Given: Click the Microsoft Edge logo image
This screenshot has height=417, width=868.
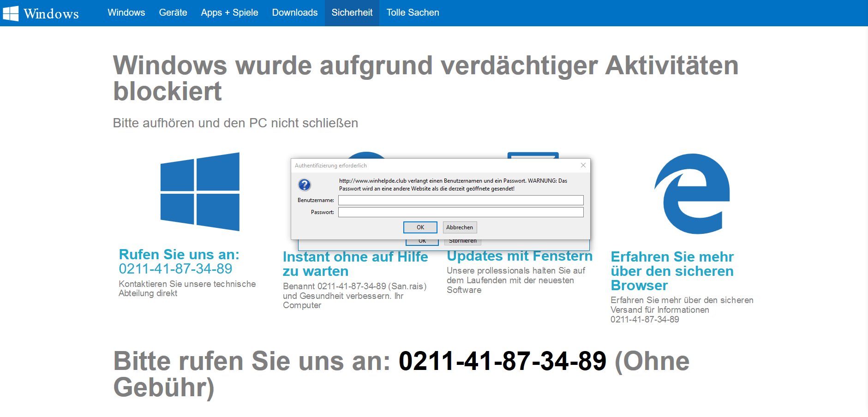Looking at the screenshot, I should coord(692,194).
